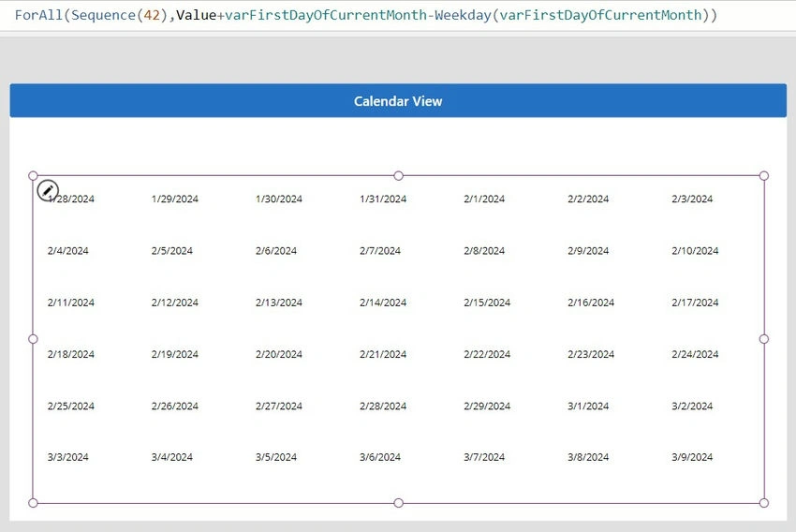Click the 2/8/2024 date cell
Screen dimensions: 796x532
[x=484, y=251]
